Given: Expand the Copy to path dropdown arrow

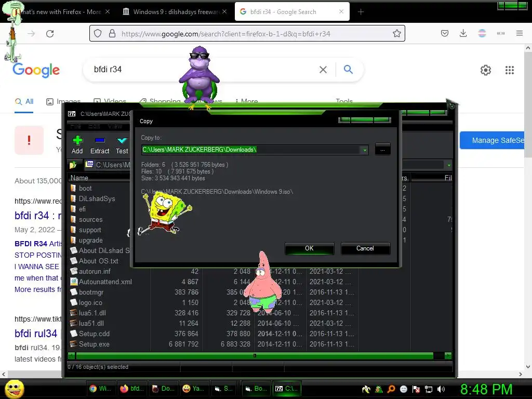Looking at the screenshot, I should coord(365,150).
